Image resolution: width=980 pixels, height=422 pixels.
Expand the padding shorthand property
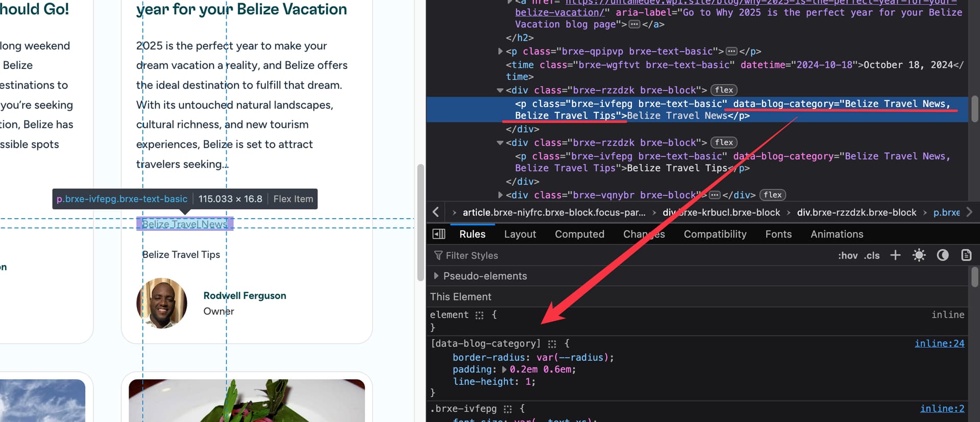[505, 369]
